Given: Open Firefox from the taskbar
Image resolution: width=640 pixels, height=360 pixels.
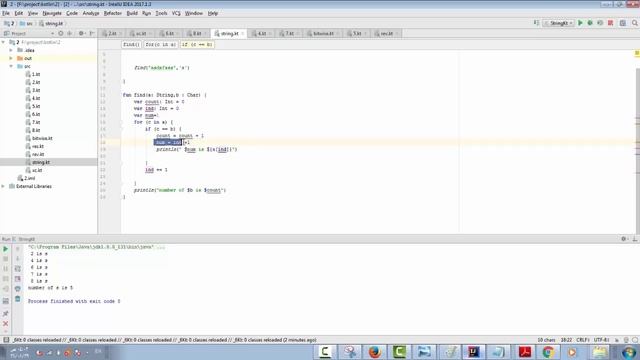Looking at the screenshot, I should [x=374, y=351].
